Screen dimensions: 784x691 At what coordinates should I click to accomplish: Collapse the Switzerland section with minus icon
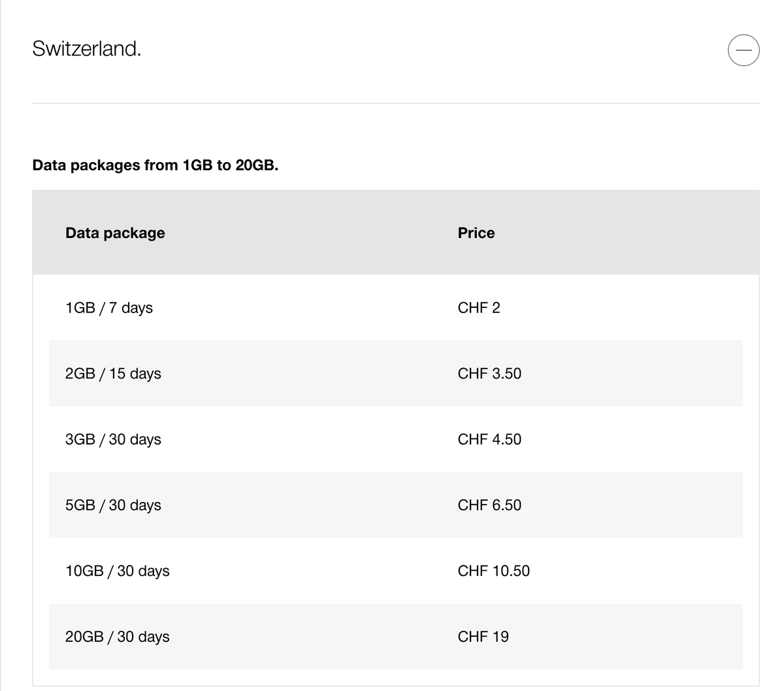pos(743,50)
